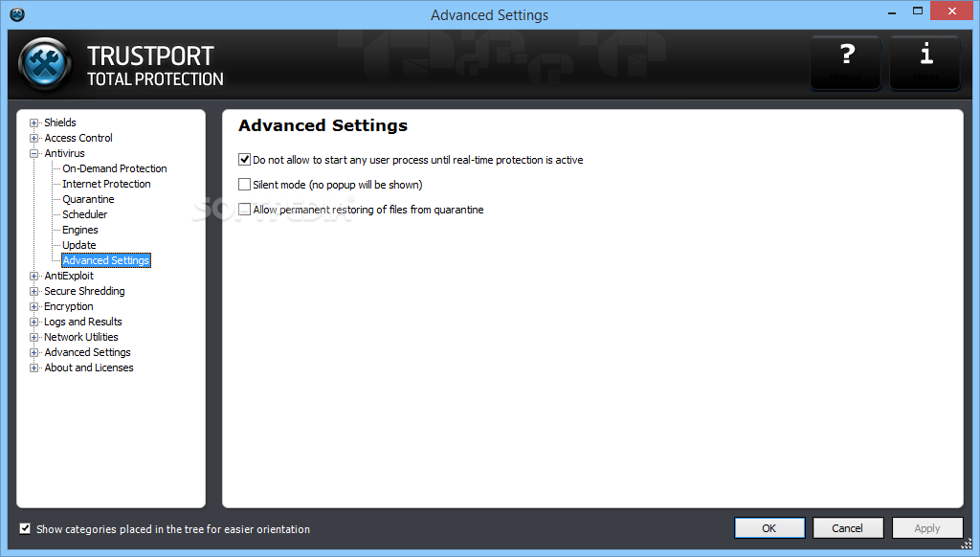
Task: Click the Access Control label
Action: point(78,138)
